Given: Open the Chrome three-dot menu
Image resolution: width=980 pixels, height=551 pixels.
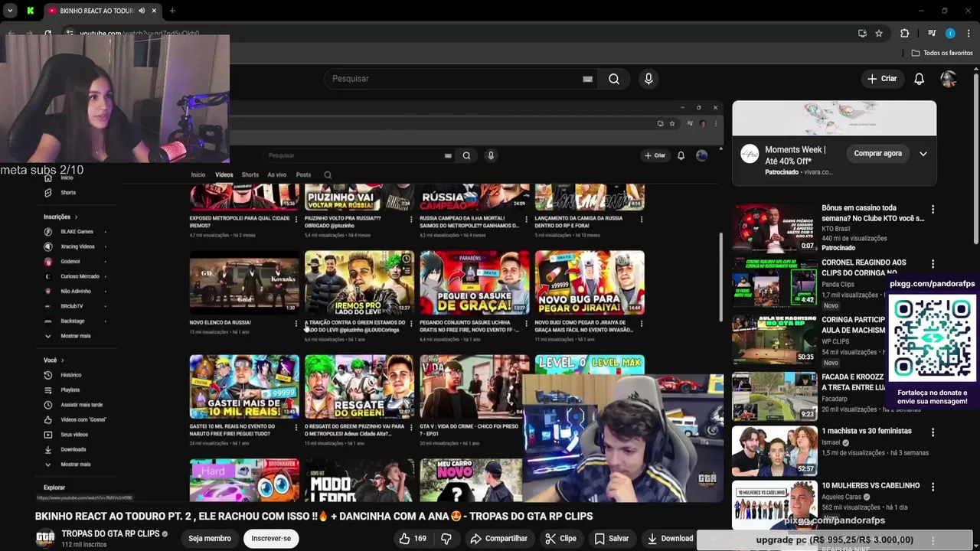Looking at the screenshot, I should (969, 33).
